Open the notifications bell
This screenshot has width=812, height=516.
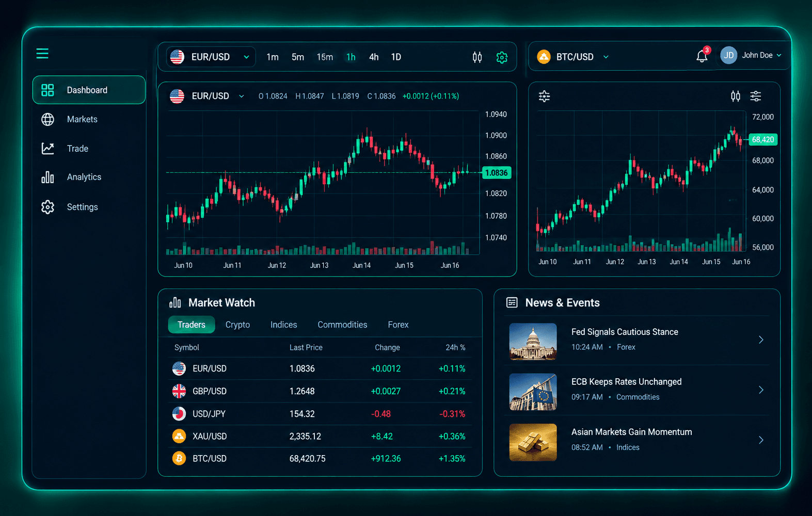click(x=702, y=56)
